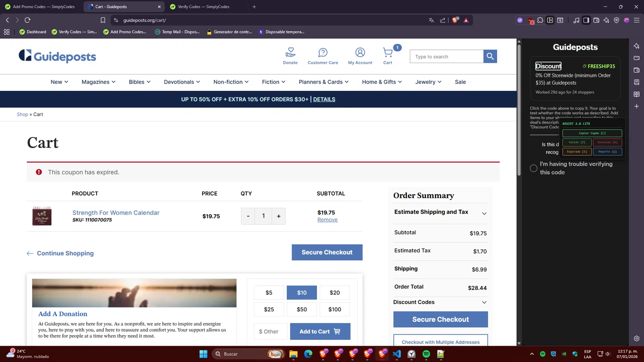Click the Type to search field

pyautogui.click(x=447, y=56)
